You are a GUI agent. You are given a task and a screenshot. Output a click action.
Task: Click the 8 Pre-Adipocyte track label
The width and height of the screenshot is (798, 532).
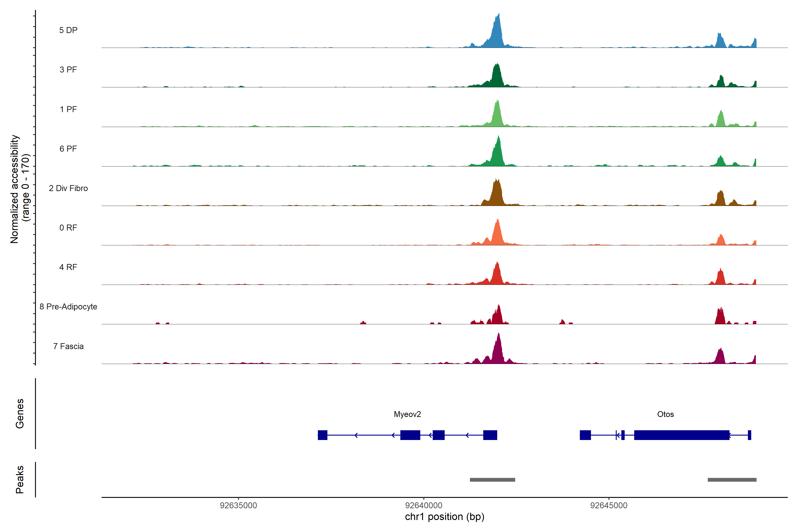pyautogui.click(x=68, y=307)
